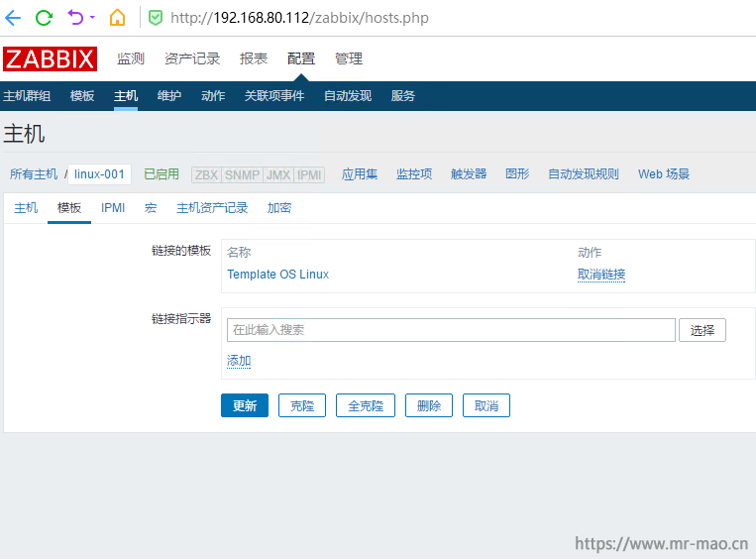Go to 关联项事件 submenu
The width and height of the screenshot is (756, 559).
pos(274,96)
